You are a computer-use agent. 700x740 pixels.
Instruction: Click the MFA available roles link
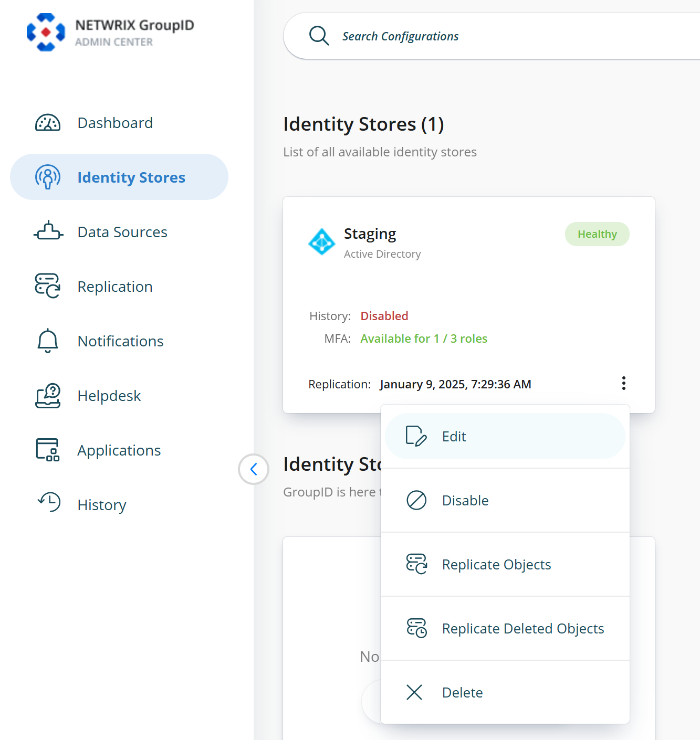[x=424, y=339]
